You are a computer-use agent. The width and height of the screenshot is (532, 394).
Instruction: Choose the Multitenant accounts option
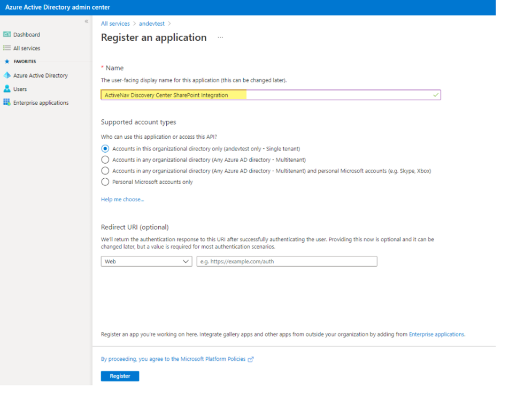[105, 160]
